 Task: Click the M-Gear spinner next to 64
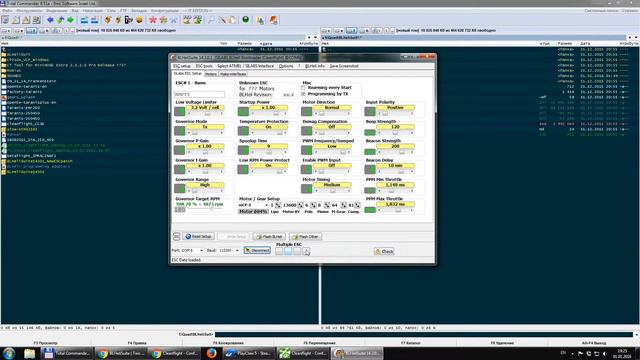[344, 205]
